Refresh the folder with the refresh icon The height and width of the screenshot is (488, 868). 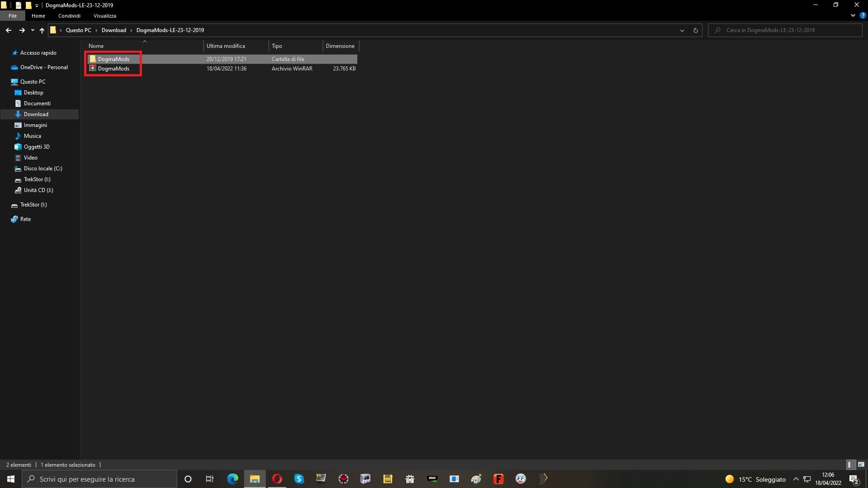696,30
